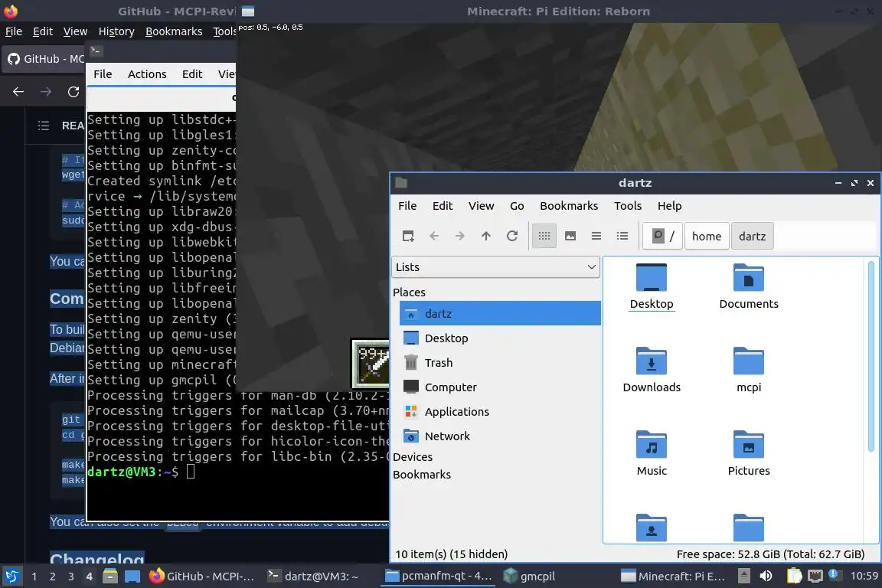Select the mcpi folder icon
Image resolution: width=882 pixels, height=588 pixels.
tap(749, 370)
